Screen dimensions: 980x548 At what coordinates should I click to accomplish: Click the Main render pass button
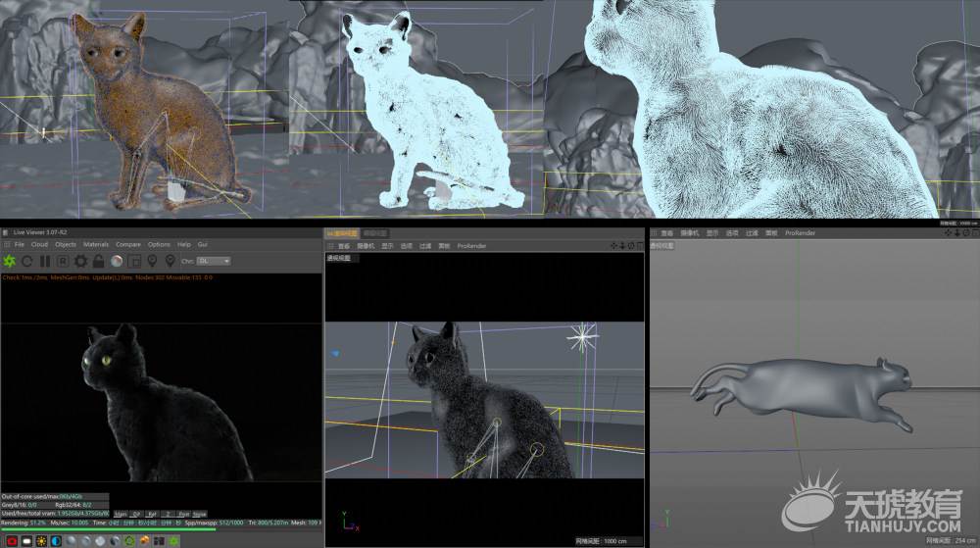coord(121,515)
